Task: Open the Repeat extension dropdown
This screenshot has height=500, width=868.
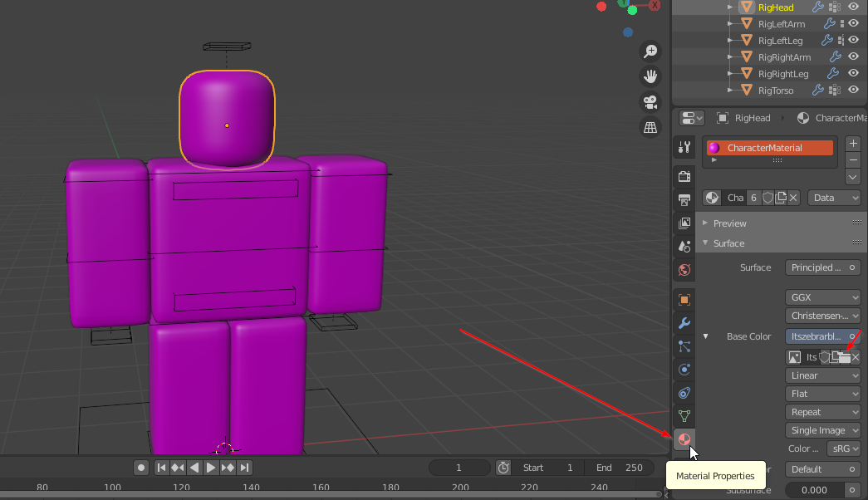Action: 822,412
